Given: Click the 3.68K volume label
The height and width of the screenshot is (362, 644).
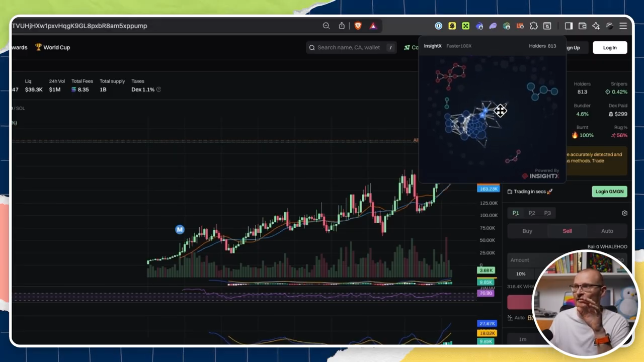Looking at the screenshot, I should [x=486, y=270].
